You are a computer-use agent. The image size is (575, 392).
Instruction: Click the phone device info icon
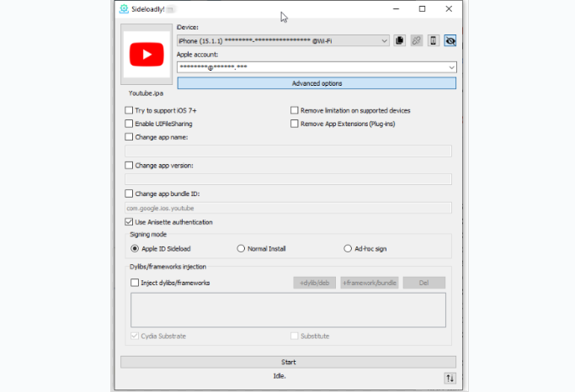[x=433, y=40]
